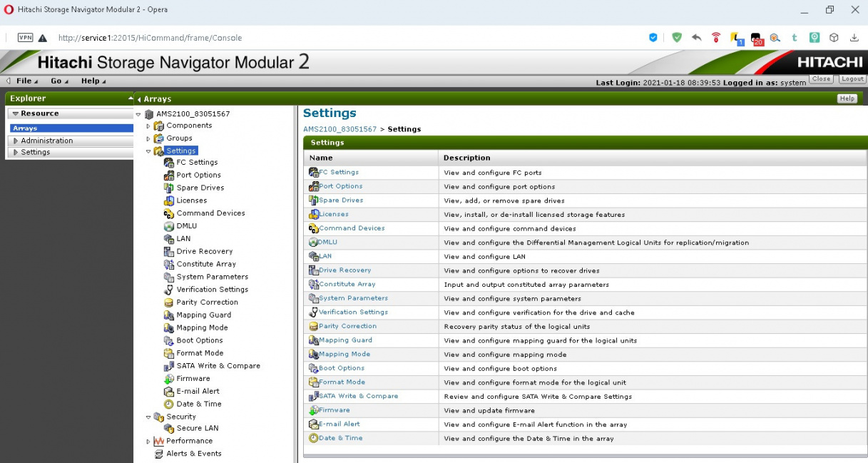
Task: Select SATA Write & Compare tree item
Action: pyautogui.click(x=218, y=366)
